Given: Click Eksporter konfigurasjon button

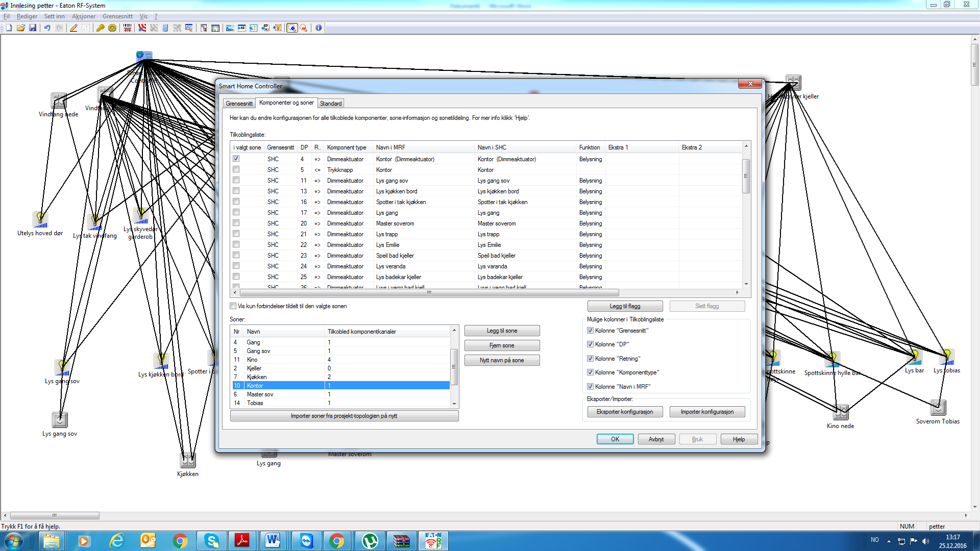Looking at the screenshot, I should (x=625, y=412).
